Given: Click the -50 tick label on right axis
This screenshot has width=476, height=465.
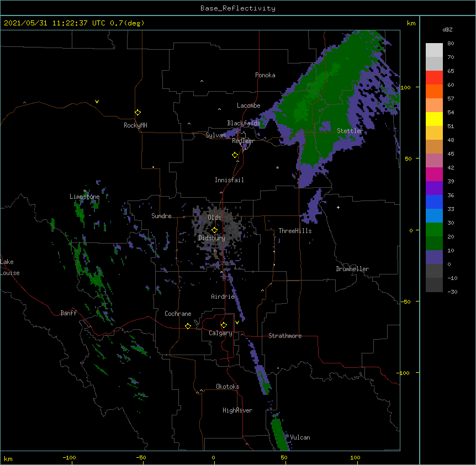Looking at the screenshot, I should point(405,302).
